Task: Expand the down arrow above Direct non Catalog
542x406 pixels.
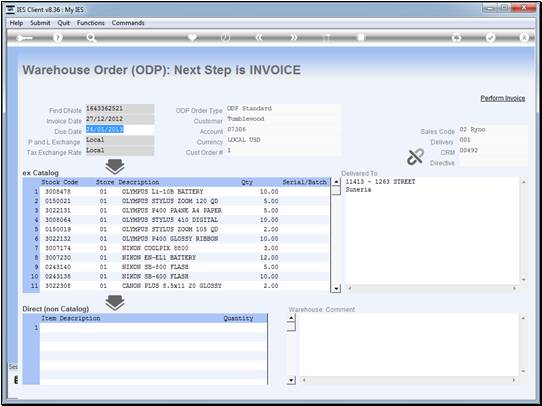Action: [115, 303]
